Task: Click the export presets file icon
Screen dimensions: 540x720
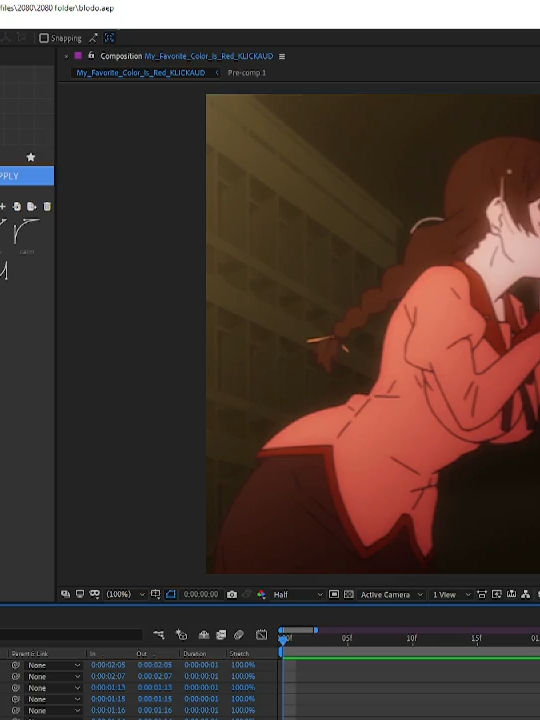Action: click(32, 207)
